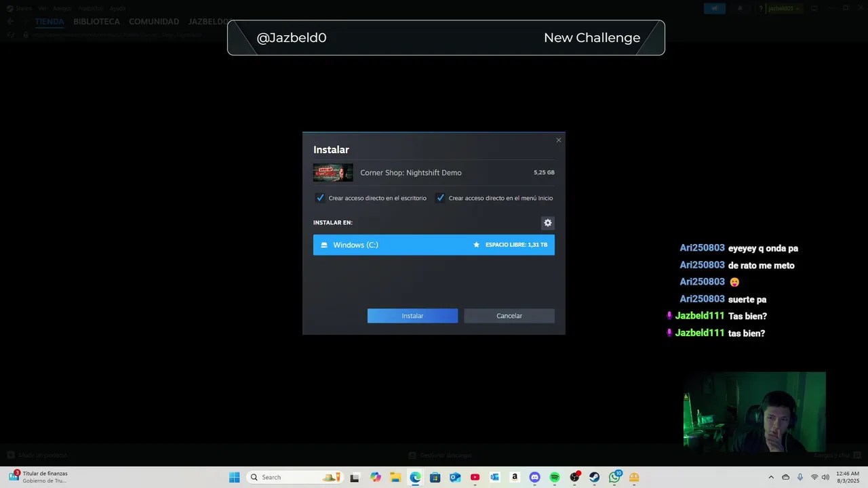Open Task View from taskbar
This screenshot has width=868, height=488.
[x=355, y=477]
